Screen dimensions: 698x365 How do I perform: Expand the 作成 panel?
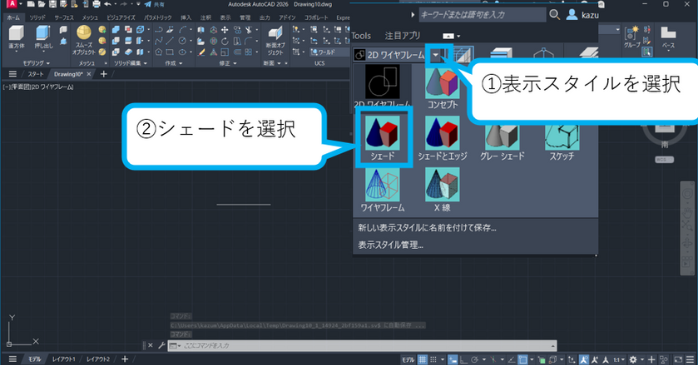pyautogui.click(x=174, y=63)
